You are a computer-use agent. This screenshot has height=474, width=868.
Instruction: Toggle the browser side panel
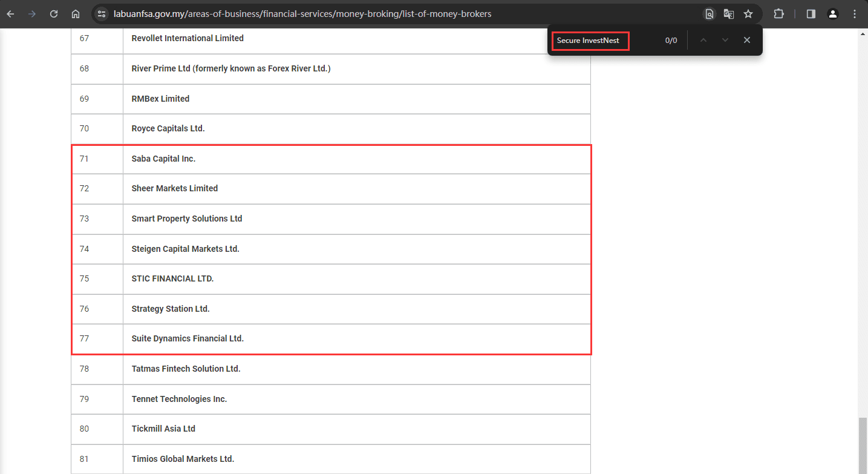[811, 13]
